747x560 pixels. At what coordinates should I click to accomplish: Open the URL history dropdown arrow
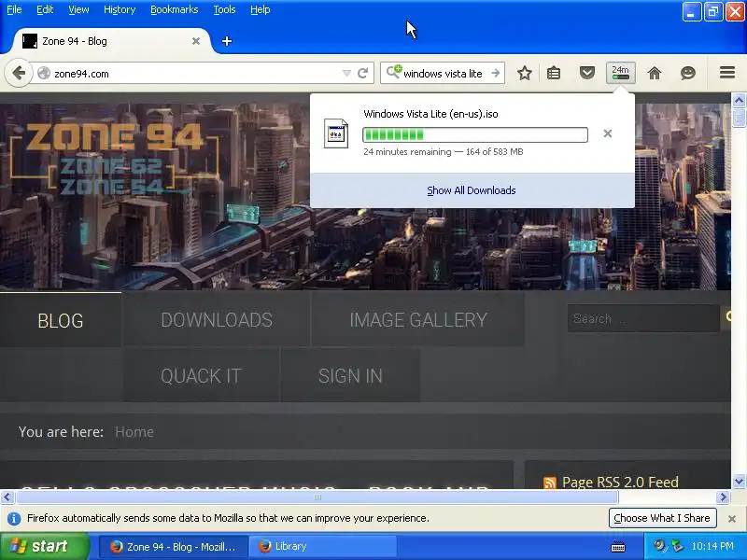(346, 74)
